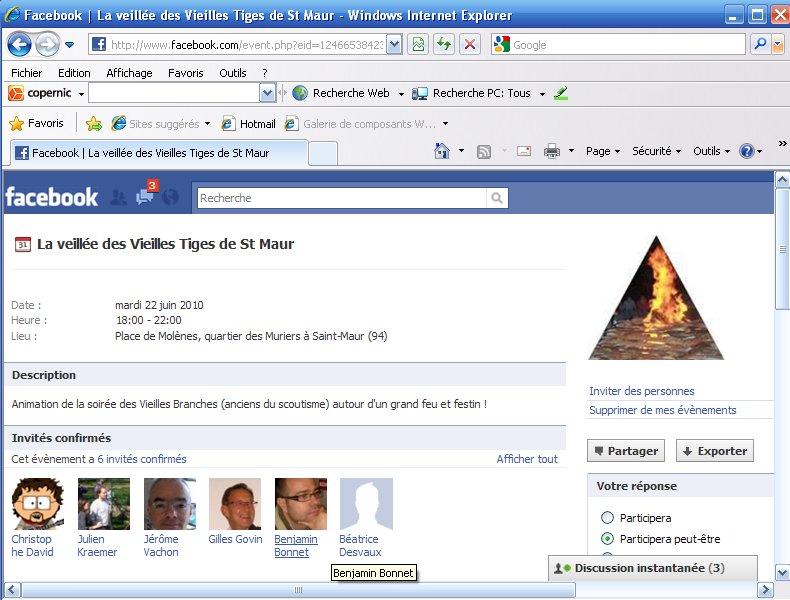This screenshot has width=790, height=600.
Task: Click the toolbar overflow double chevron
Action: (x=782, y=144)
